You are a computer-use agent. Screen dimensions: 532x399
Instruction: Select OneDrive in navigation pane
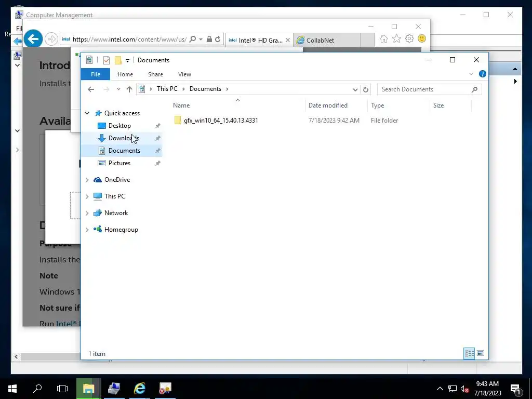[117, 180]
